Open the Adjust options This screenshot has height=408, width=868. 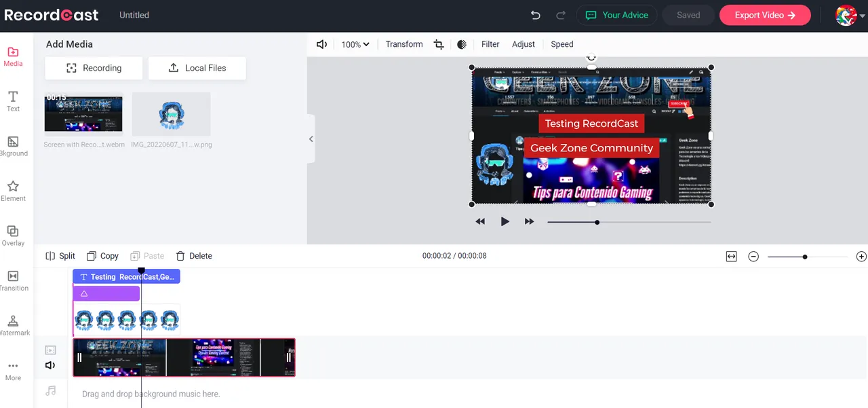click(x=524, y=44)
